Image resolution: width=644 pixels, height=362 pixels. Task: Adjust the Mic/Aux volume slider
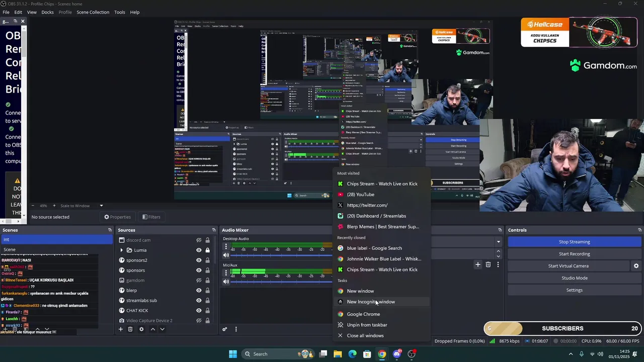pyautogui.click(x=282, y=282)
